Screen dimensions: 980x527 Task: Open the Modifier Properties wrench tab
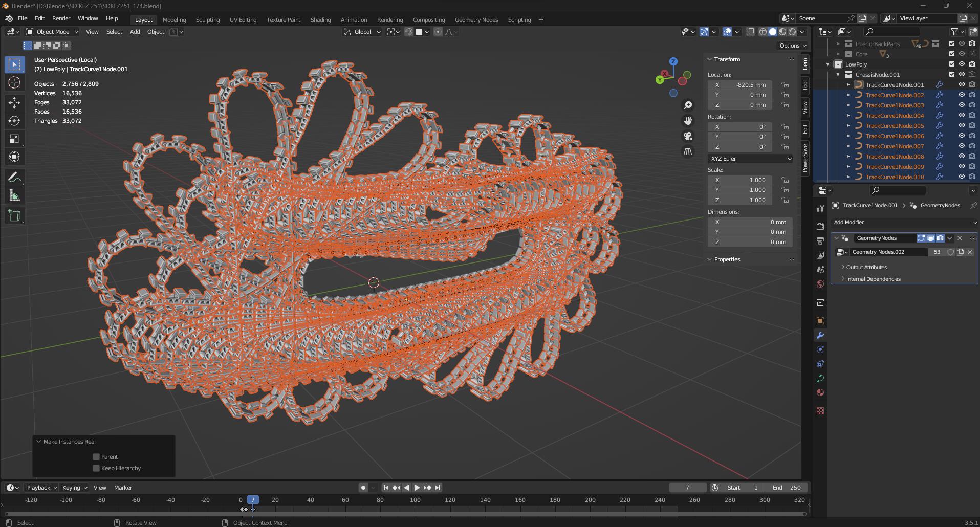[820, 335]
